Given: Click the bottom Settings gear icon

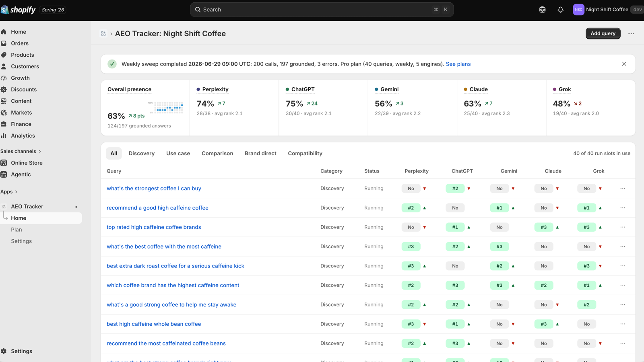Looking at the screenshot, I should (x=4, y=351).
